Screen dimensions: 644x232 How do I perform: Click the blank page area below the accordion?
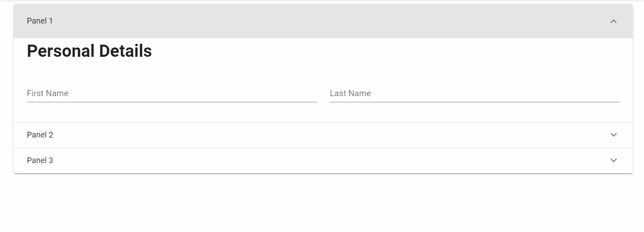(323, 203)
